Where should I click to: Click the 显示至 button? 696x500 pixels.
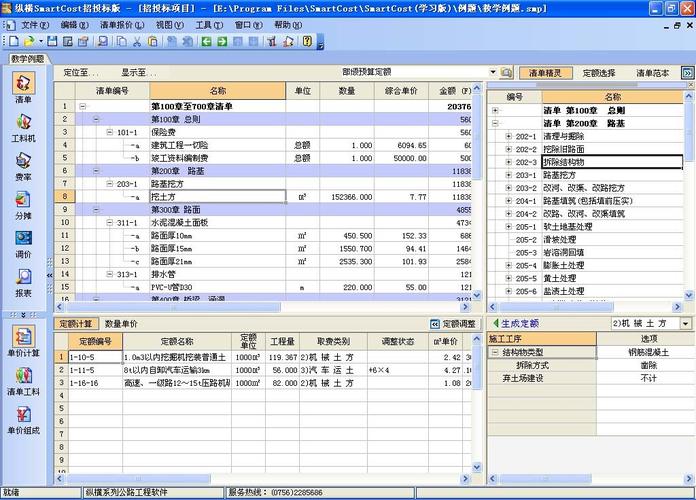coord(138,73)
